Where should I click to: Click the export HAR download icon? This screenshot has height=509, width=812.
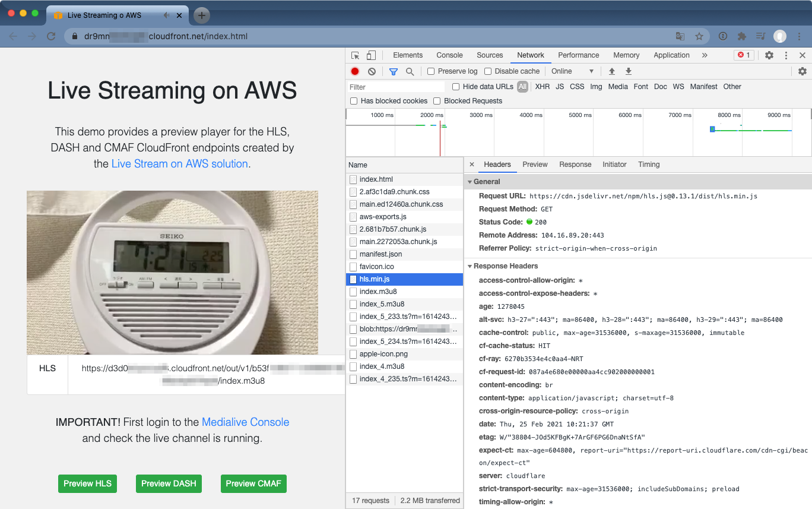point(629,71)
